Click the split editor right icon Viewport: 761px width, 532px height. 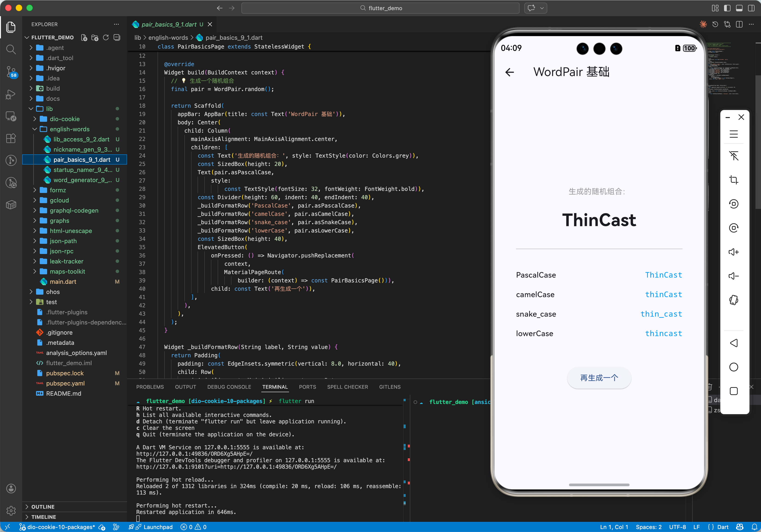click(739, 24)
